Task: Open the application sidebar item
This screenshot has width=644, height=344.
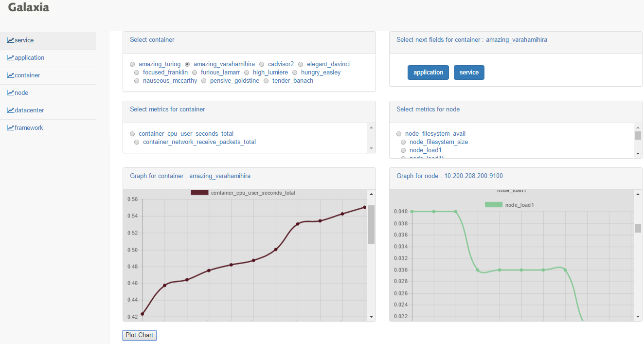Action: coord(48,58)
